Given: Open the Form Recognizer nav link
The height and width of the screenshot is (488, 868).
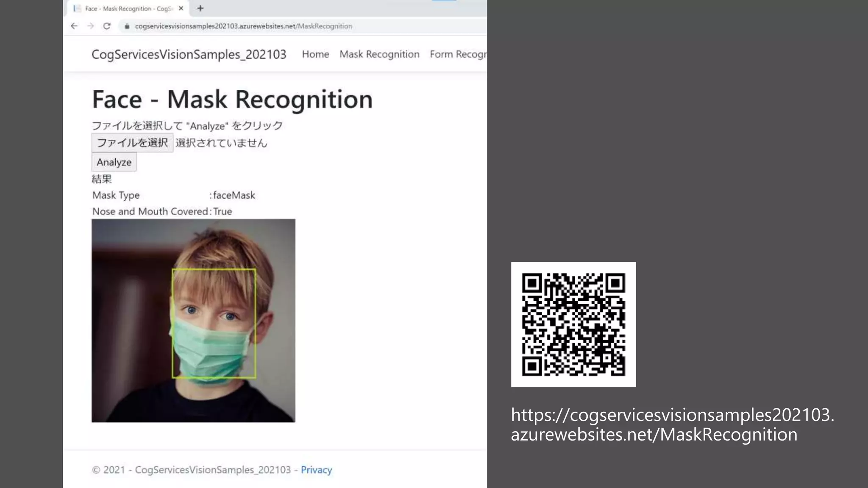Looking at the screenshot, I should [458, 54].
